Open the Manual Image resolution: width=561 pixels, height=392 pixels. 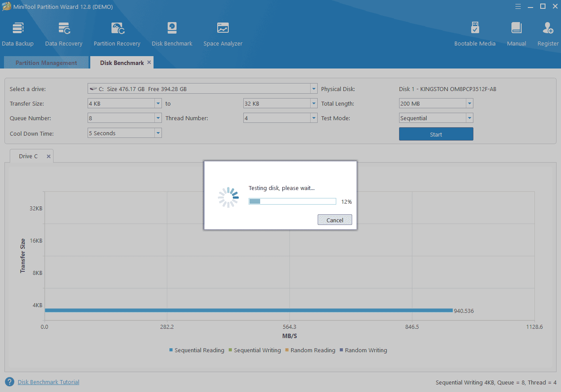(x=516, y=33)
